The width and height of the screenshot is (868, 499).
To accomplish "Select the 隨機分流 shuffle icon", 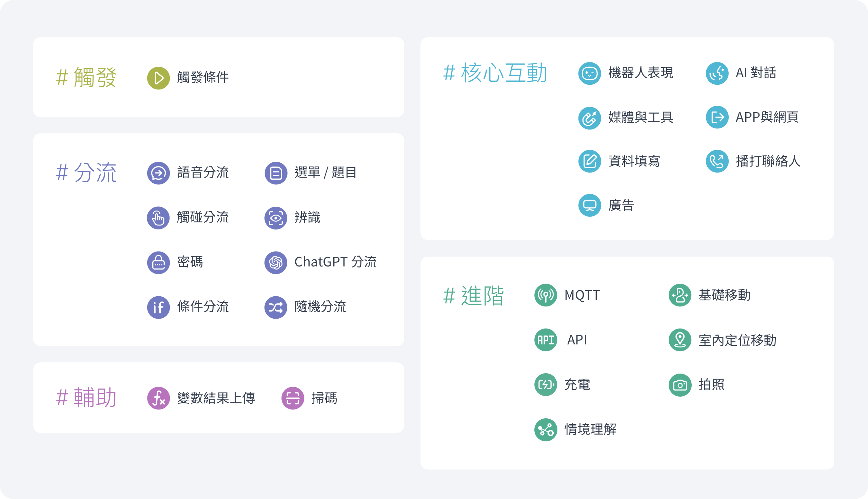I will click(276, 307).
